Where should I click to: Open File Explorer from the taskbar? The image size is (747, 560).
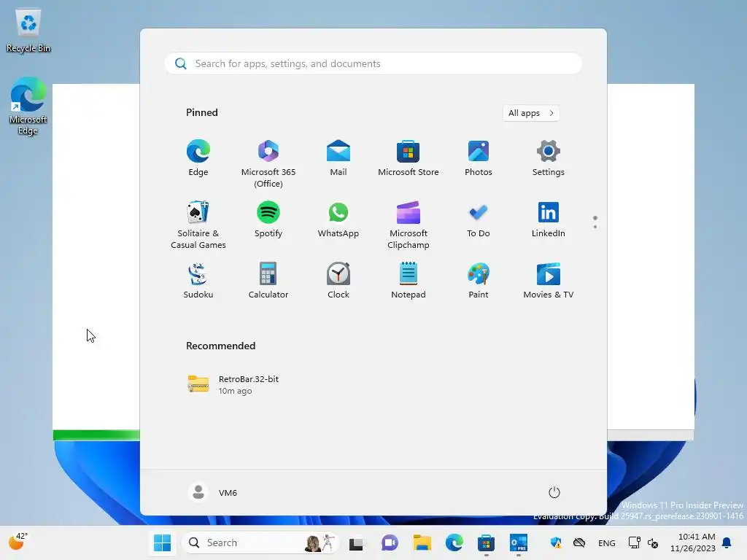point(422,542)
